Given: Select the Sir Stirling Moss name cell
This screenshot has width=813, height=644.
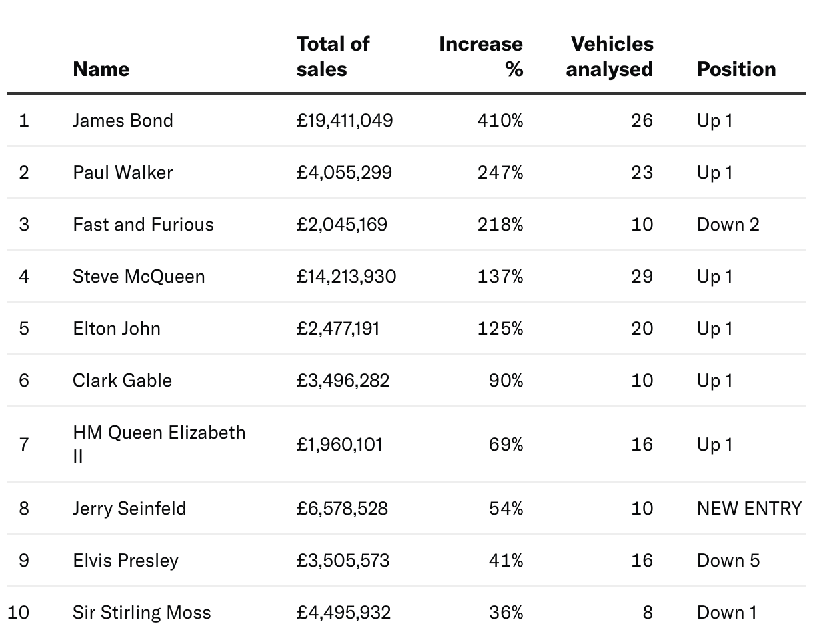Looking at the screenshot, I should pos(141,613).
